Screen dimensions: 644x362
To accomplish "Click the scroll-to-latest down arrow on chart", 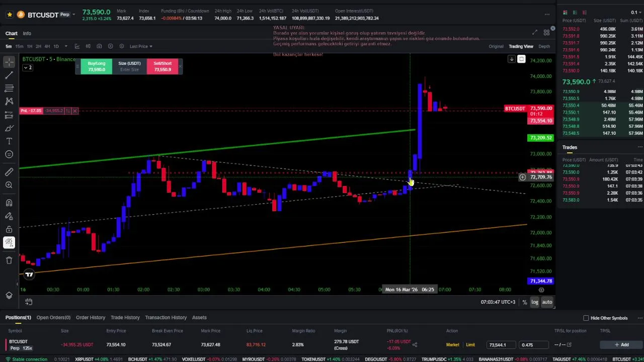I will pyautogui.click(x=511, y=59).
